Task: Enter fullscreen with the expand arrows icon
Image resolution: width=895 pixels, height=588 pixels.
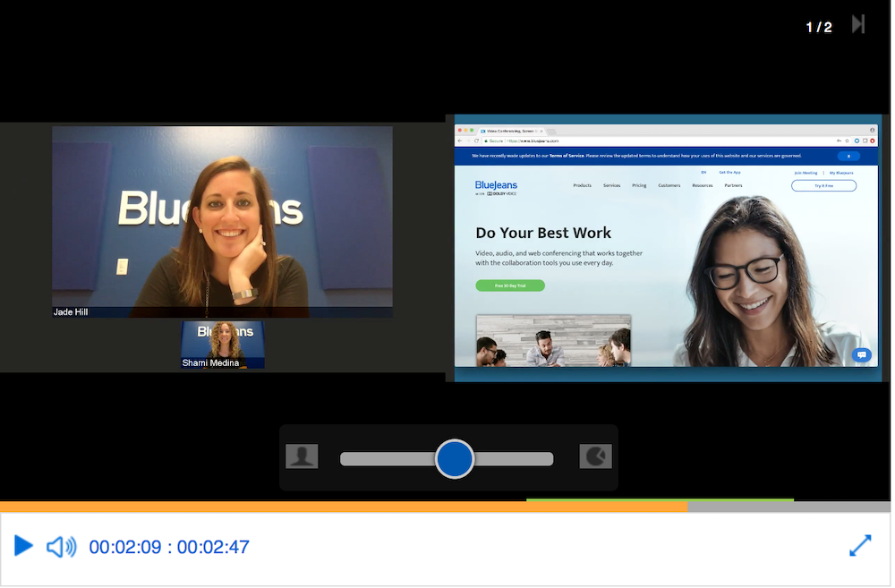Action: pos(859,546)
